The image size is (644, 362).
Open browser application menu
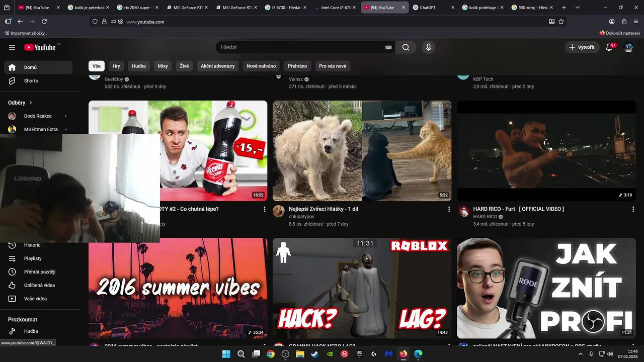[x=636, y=22]
